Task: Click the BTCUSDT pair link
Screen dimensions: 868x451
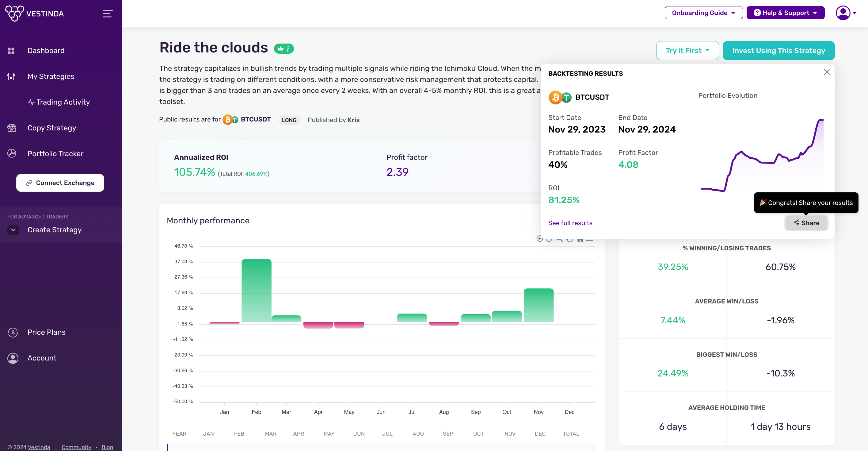Action: point(256,119)
